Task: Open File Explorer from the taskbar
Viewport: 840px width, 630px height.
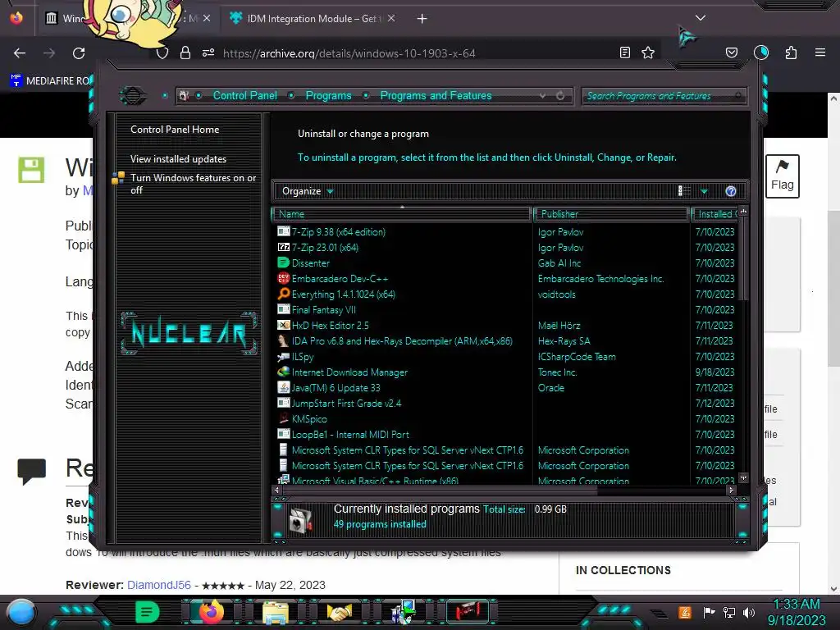Action: click(x=276, y=612)
